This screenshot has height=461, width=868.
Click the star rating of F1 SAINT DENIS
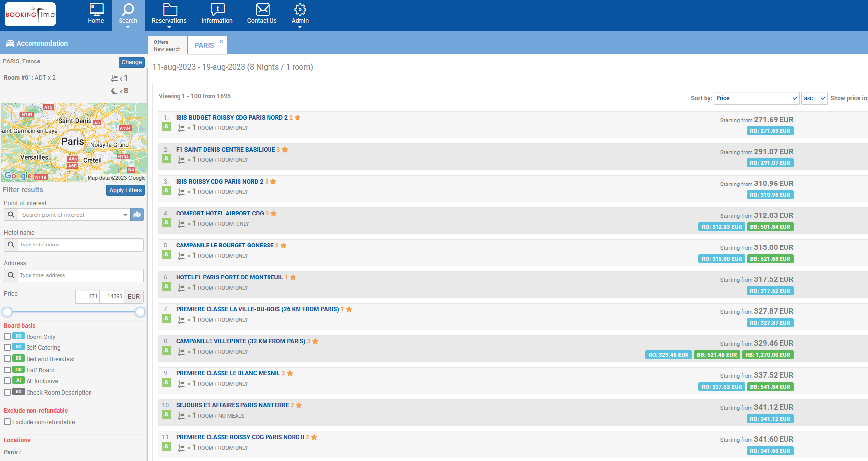click(x=282, y=150)
